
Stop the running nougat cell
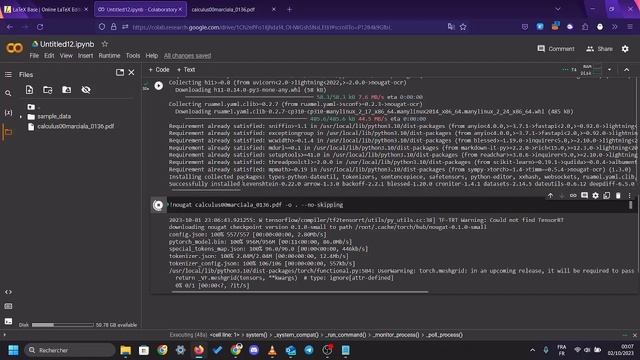click(x=158, y=205)
